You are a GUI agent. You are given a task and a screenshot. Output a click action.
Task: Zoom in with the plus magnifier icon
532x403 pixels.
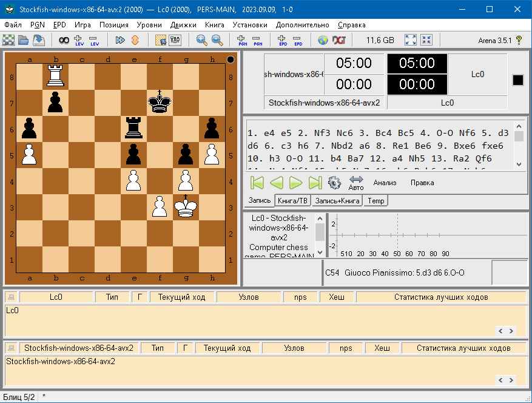pyautogui.click(x=202, y=40)
